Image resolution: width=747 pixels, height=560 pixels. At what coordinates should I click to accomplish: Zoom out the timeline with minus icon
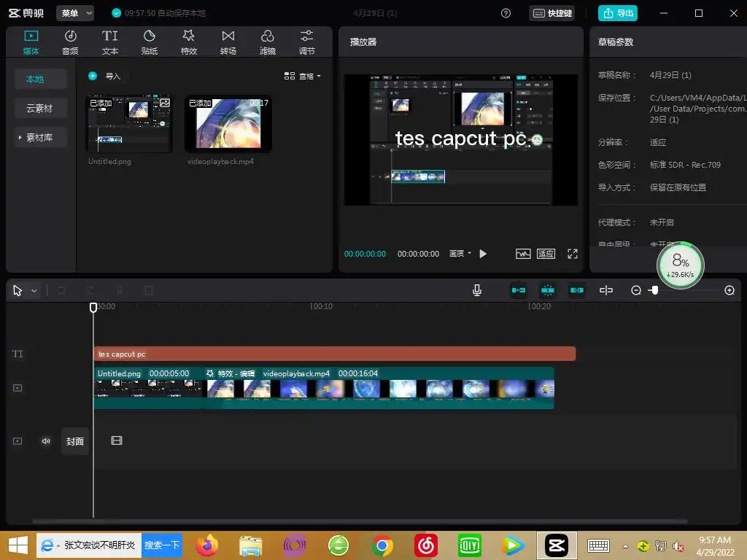point(636,290)
